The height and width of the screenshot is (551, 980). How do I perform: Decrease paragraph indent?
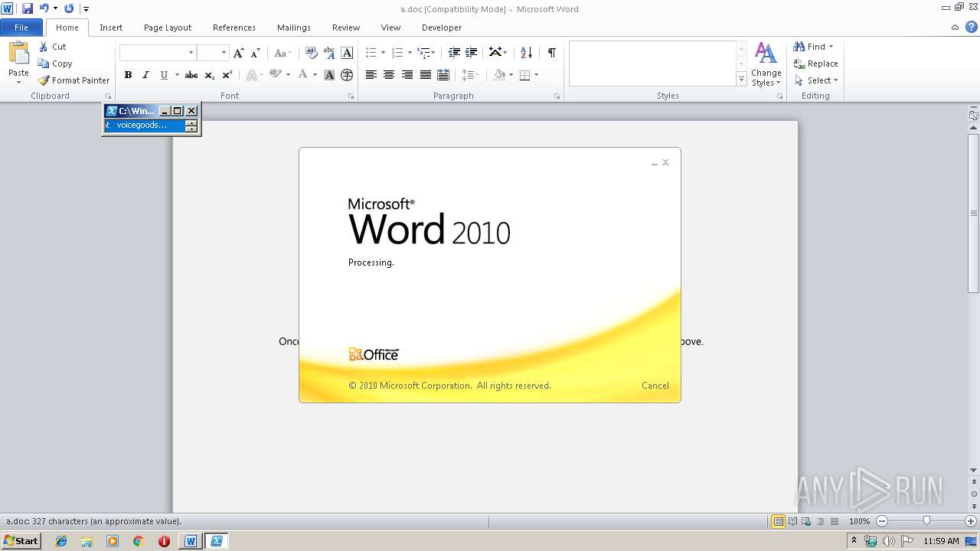click(x=454, y=53)
